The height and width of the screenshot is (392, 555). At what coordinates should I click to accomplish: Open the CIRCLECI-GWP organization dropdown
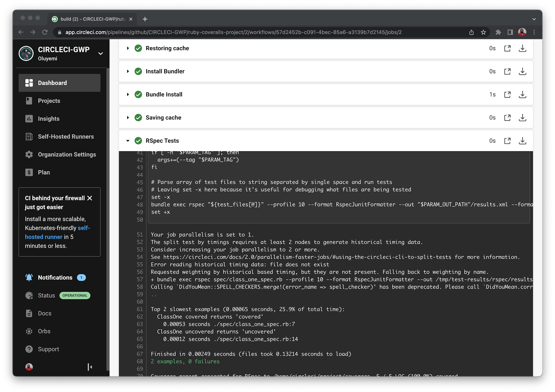coord(100,54)
